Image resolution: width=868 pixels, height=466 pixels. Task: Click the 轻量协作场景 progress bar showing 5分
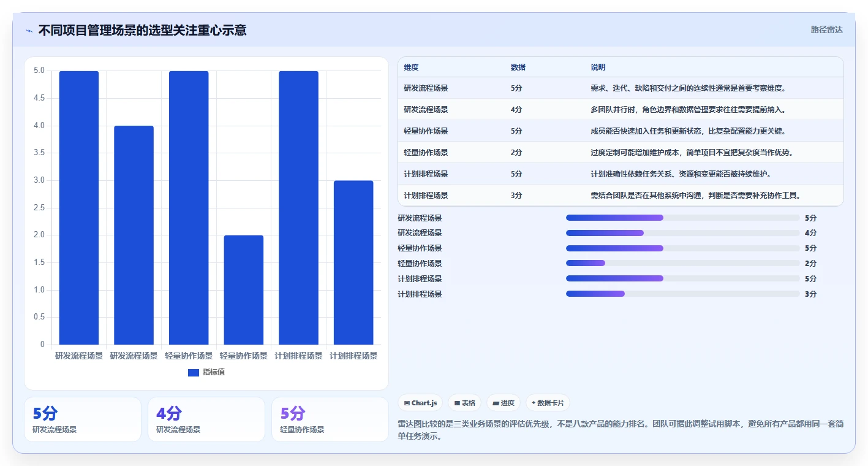click(682, 248)
